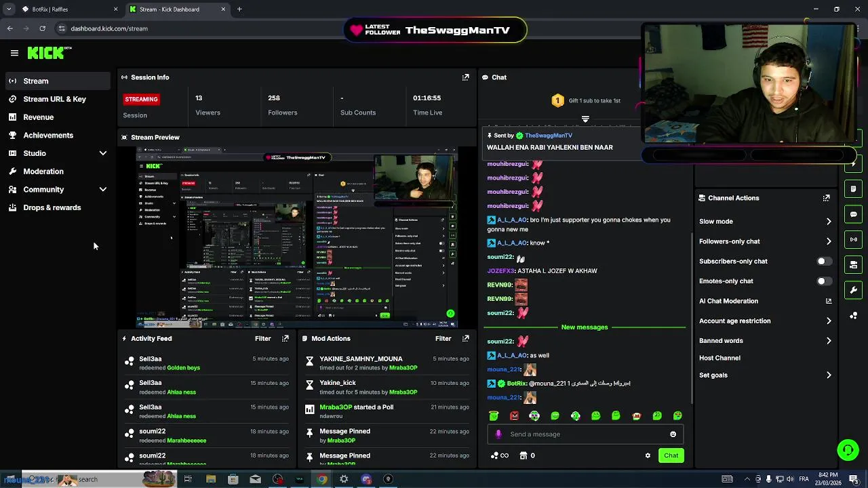868x488 pixels.
Task: Expand the Studio menu
Action: click(x=103, y=153)
